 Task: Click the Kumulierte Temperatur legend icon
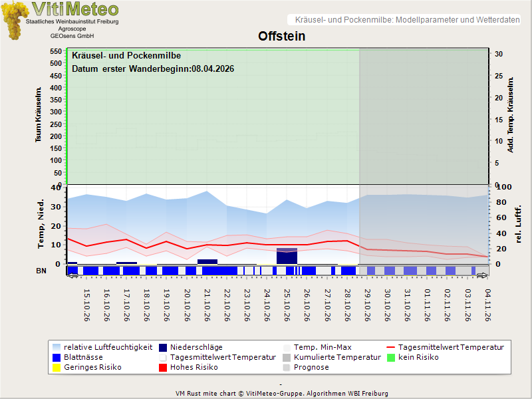click(x=287, y=358)
